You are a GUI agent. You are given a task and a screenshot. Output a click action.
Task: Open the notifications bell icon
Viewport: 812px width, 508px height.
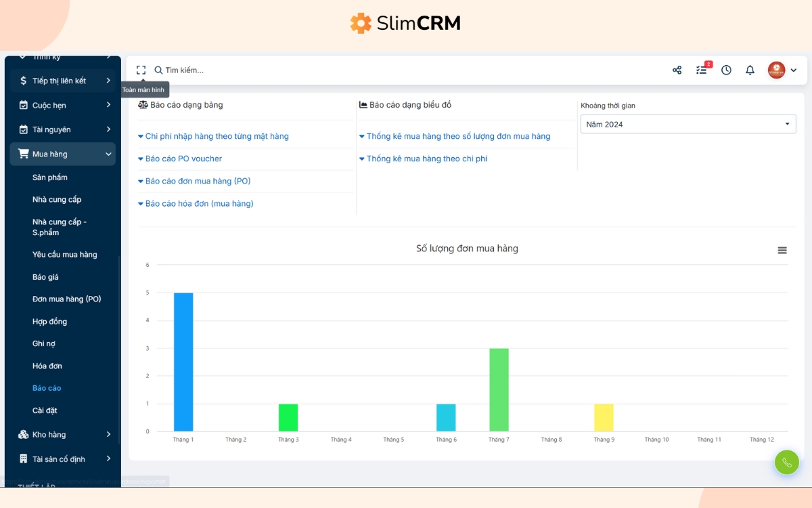coord(750,70)
